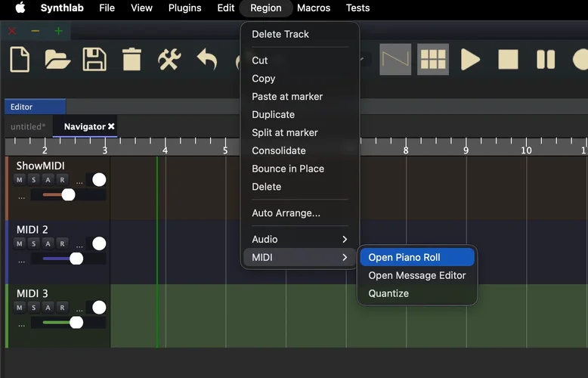The height and width of the screenshot is (378, 588).
Task: Solo the MIDI 2 track
Action: coord(34,243)
